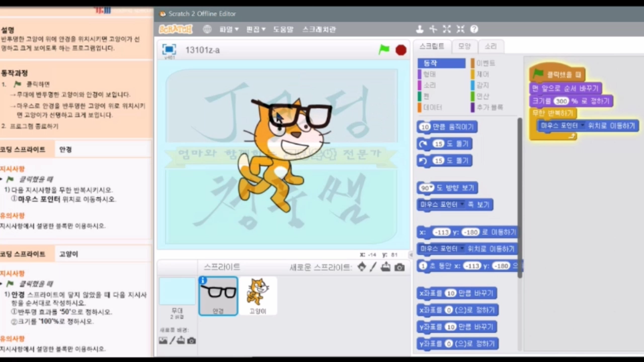Choose a new backdrop from the library

163,340
